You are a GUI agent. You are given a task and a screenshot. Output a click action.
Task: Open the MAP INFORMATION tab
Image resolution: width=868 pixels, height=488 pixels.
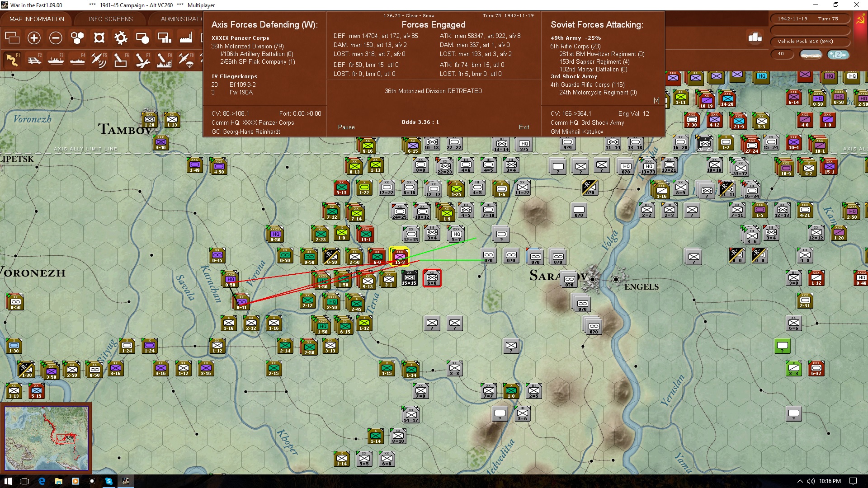pos(37,19)
